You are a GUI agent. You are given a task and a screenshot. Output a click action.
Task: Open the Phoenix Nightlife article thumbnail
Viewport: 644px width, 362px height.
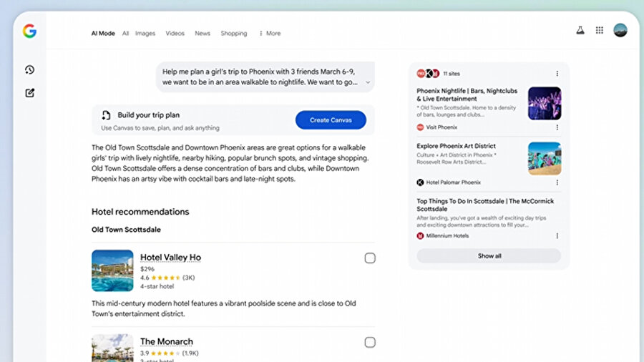pos(545,103)
